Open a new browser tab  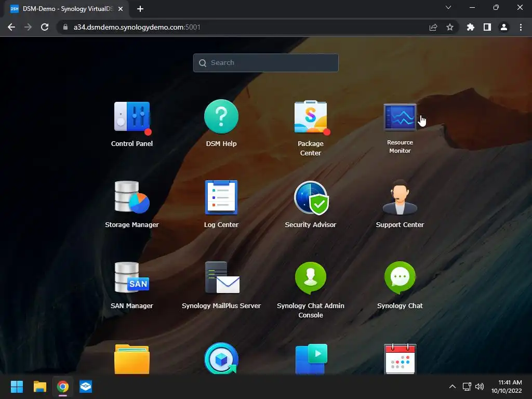(x=140, y=9)
